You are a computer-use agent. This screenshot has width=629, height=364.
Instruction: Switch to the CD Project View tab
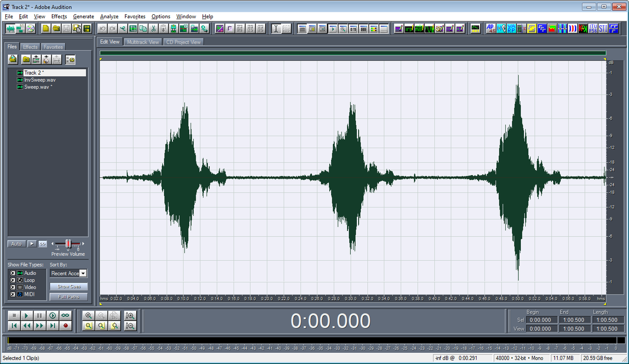[183, 42]
